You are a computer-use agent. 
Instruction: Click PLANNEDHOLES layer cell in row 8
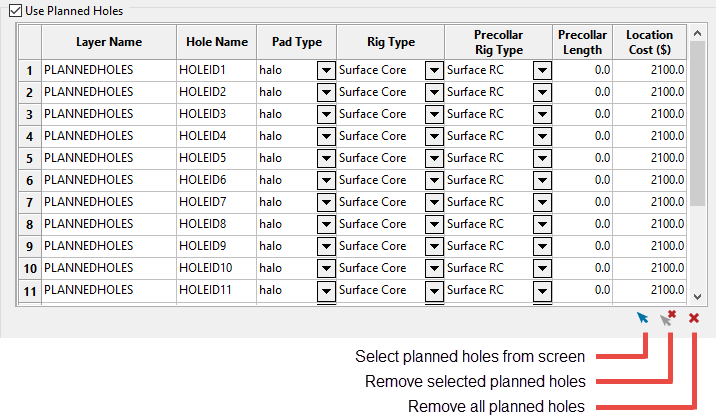[109, 224]
